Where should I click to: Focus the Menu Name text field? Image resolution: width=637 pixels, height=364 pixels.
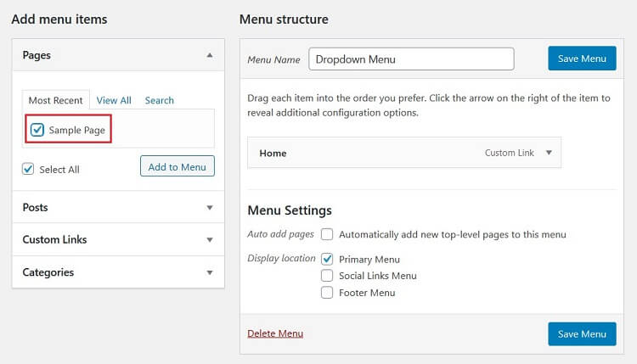point(411,59)
